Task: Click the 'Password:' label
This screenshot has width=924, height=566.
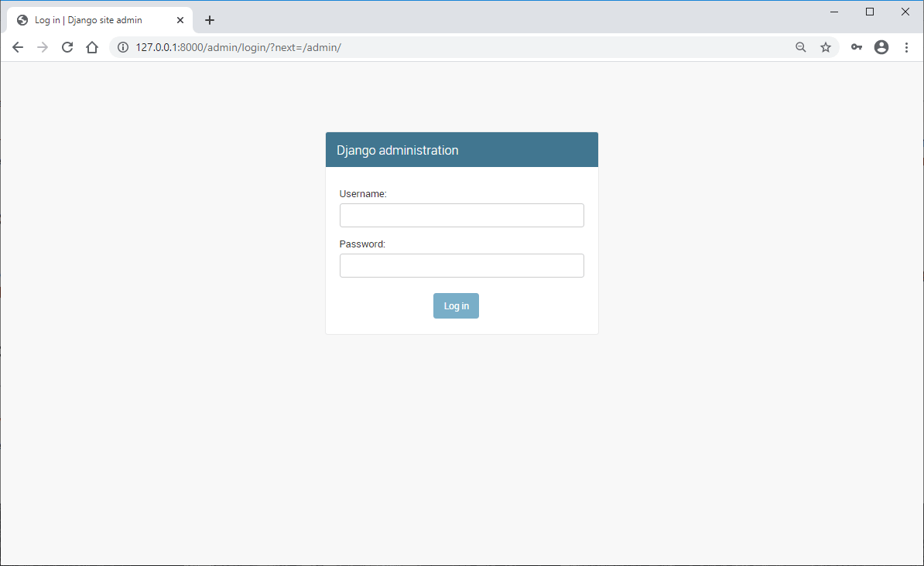Action: pyautogui.click(x=362, y=244)
